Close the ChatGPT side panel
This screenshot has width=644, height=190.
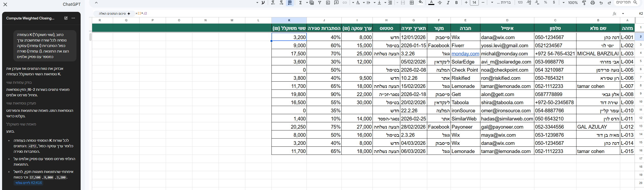[5, 4]
